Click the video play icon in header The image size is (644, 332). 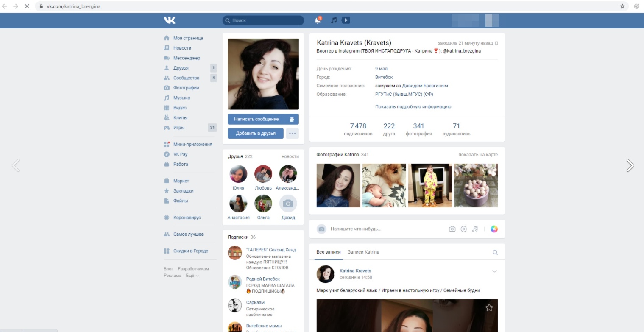346,20
